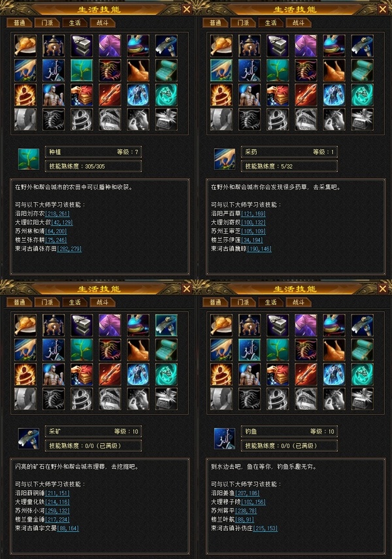Open the 战斗 tab in the 种植 panel

point(103,23)
